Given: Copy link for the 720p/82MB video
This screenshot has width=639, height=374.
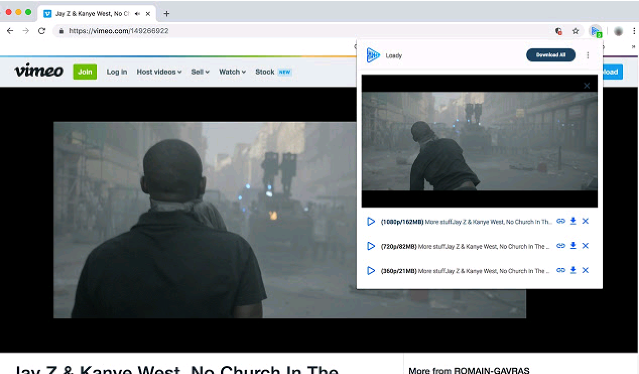Looking at the screenshot, I should tap(561, 246).
